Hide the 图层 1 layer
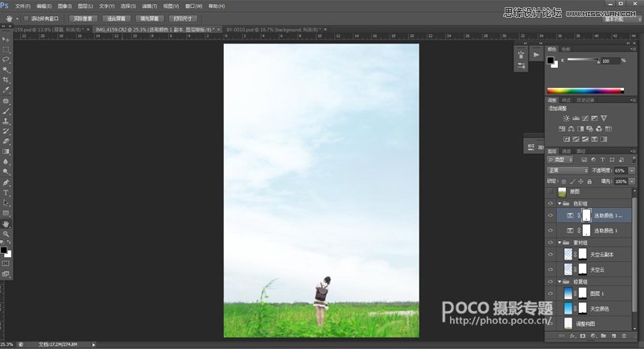 (x=551, y=293)
